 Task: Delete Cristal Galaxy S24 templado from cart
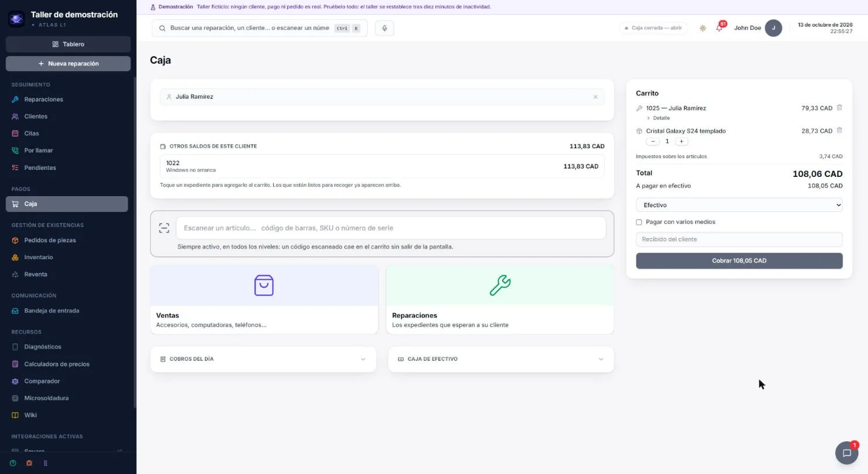839,131
